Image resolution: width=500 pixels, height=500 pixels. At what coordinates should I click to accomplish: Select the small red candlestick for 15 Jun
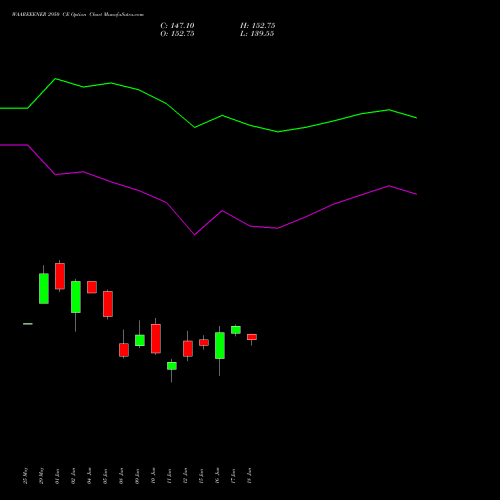(204, 342)
